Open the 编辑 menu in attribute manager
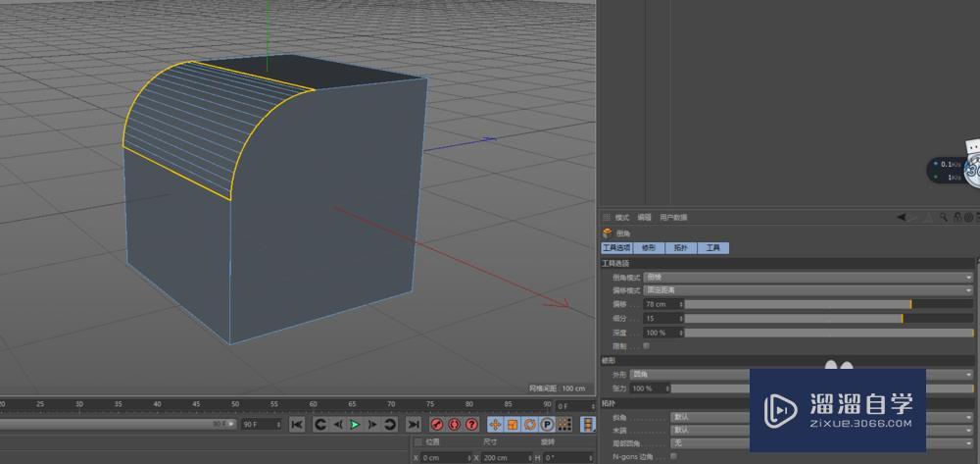Image resolution: width=980 pixels, height=464 pixels. point(644,218)
